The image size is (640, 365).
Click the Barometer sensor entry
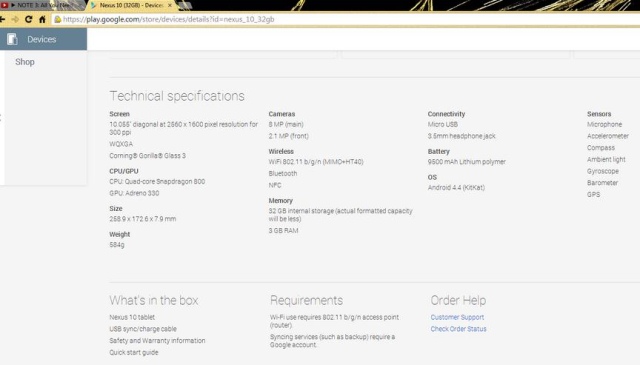point(602,183)
